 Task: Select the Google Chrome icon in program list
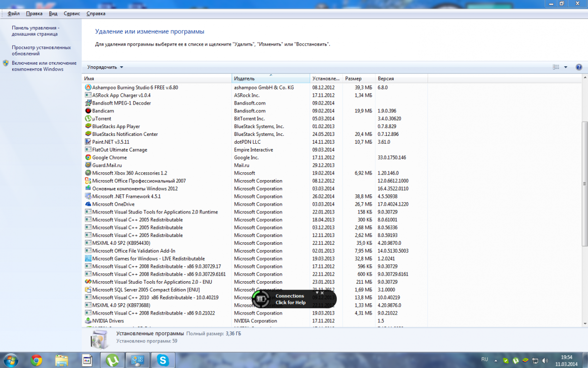point(88,158)
